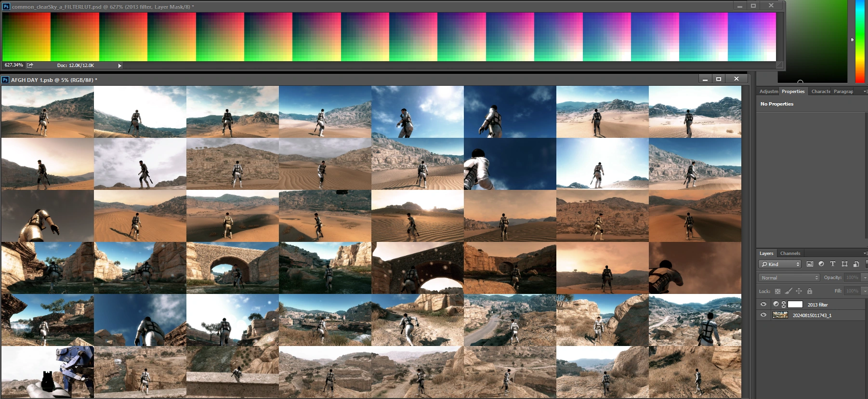Click the Fill 100% field

[x=852, y=291]
